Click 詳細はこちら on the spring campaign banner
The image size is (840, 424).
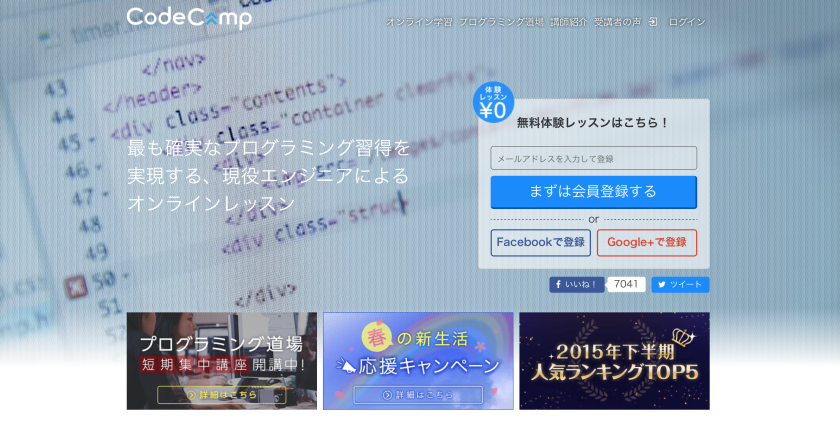point(418,395)
